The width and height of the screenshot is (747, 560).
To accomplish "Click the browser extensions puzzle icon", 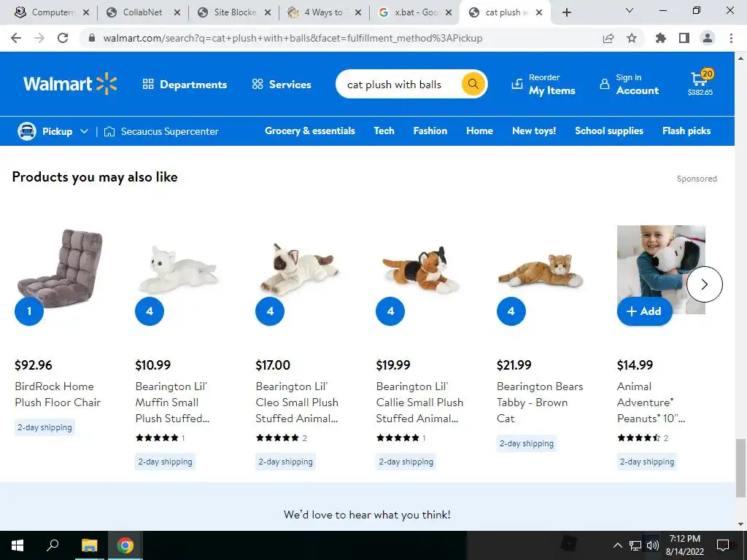I will [x=660, y=38].
